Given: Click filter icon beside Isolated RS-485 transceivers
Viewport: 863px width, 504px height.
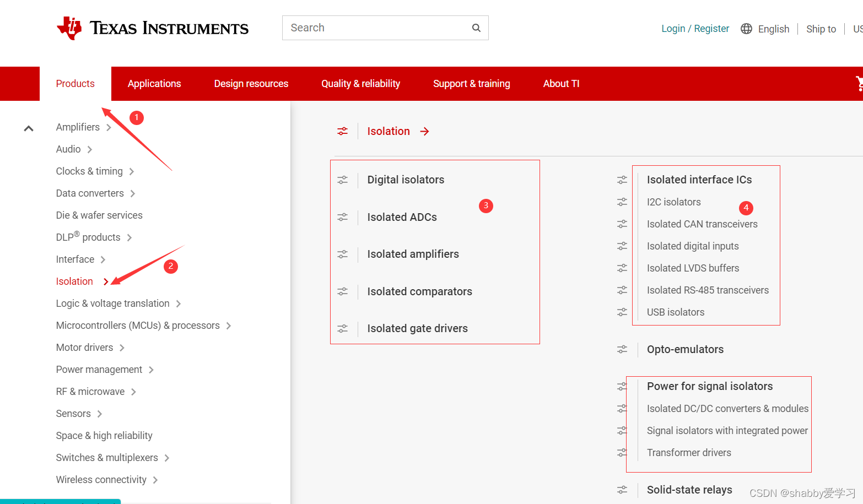Looking at the screenshot, I should click(622, 290).
